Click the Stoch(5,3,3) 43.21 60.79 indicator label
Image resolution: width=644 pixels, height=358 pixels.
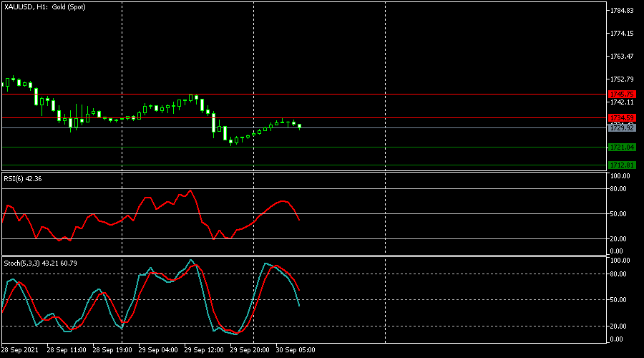[x=40, y=263]
